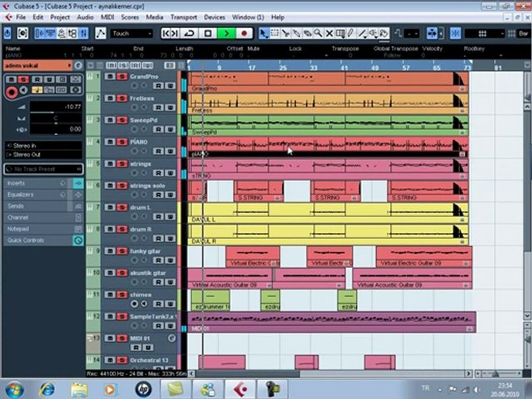The image size is (532, 399).
Task: Open the Bar grid type dropdown
Action: coord(523,33)
